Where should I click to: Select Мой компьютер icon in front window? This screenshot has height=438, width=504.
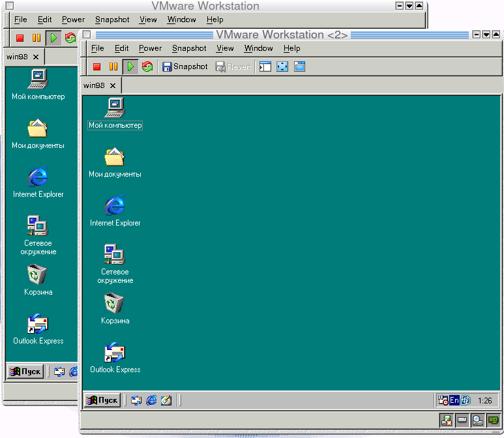115,113
